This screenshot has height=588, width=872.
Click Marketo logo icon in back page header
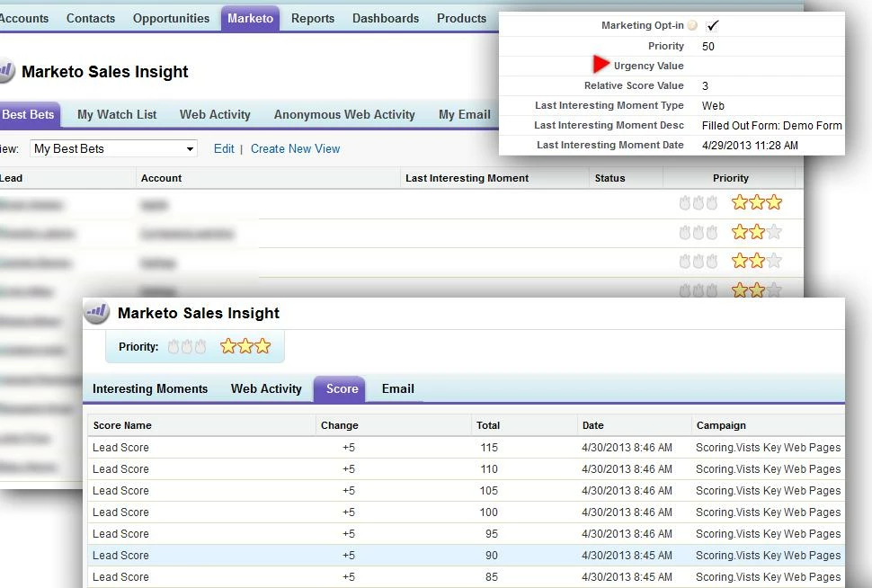click(x=5, y=71)
